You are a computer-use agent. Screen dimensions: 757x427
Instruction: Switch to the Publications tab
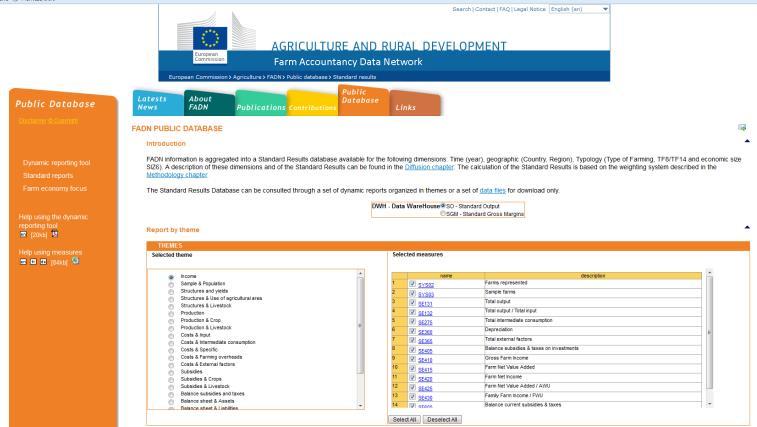[261, 103]
